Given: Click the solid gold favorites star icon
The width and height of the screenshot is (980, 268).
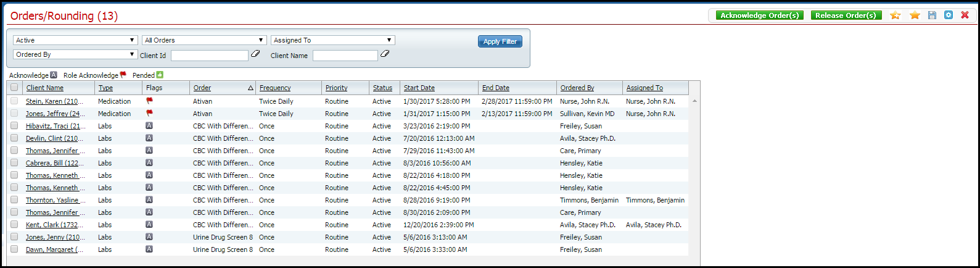Looking at the screenshot, I should 915,15.
